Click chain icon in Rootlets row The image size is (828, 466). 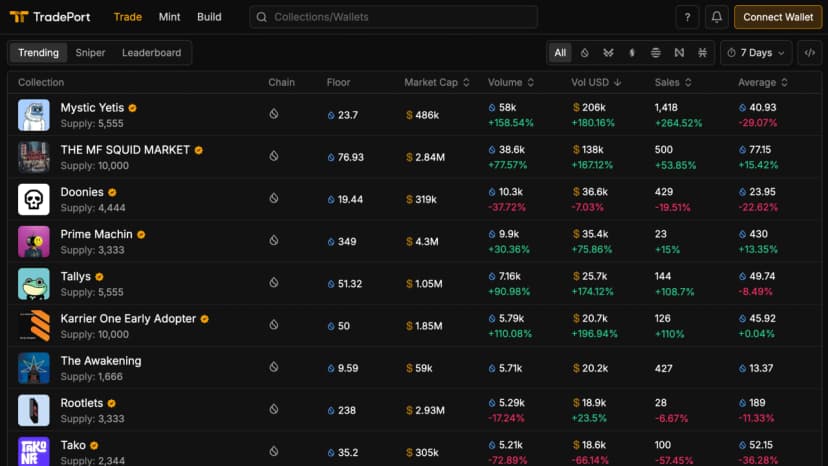(274, 409)
